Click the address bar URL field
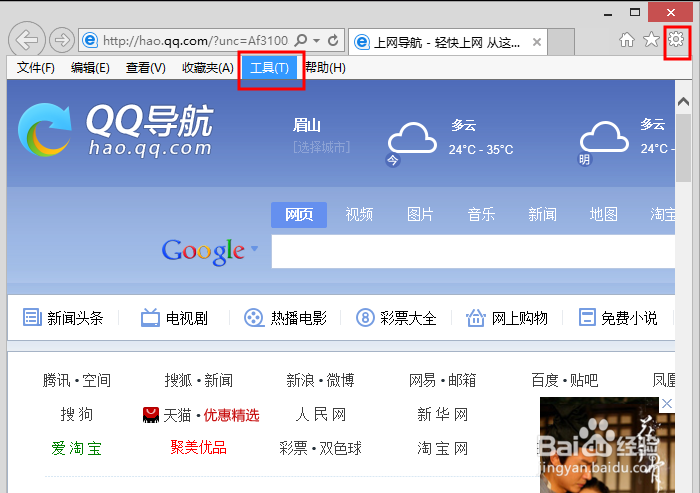Image resolution: width=700 pixels, height=493 pixels. [x=194, y=41]
